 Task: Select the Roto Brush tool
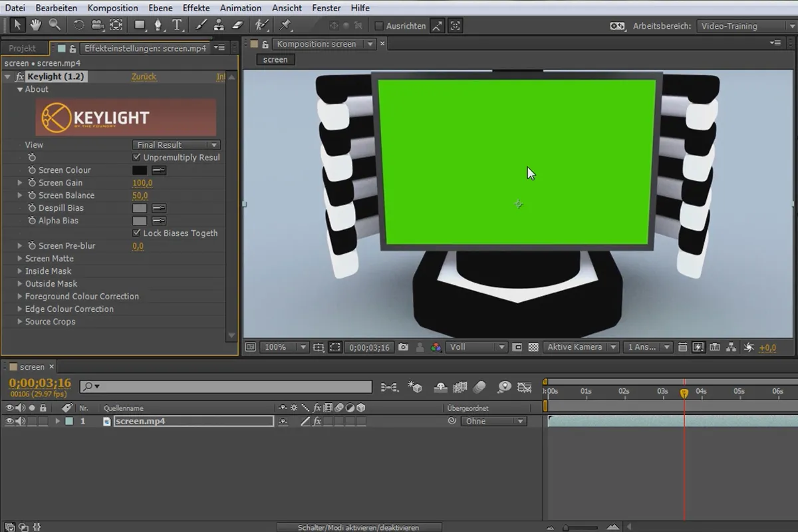point(262,25)
